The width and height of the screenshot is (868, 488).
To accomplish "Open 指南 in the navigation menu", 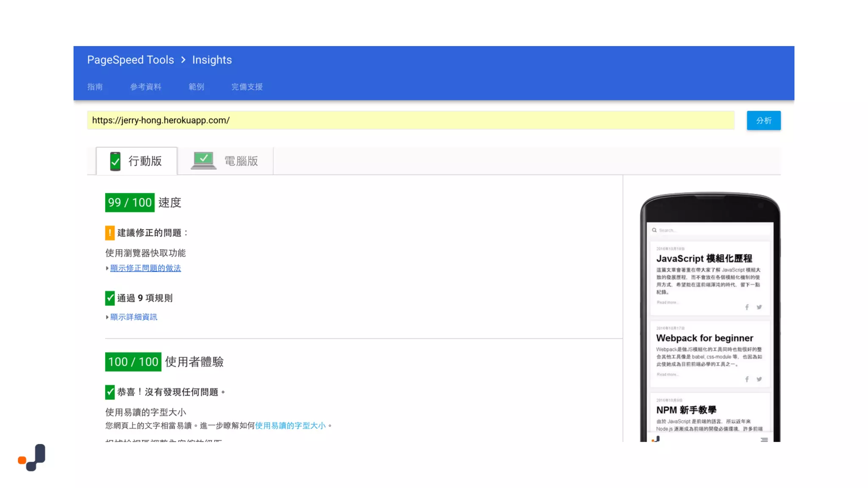I will [x=95, y=87].
